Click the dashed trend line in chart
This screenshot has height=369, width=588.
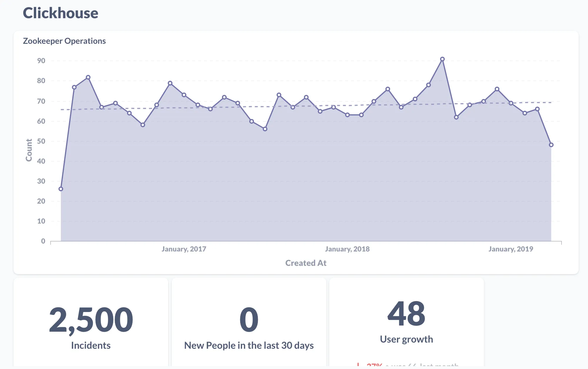[x=306, y=106]
